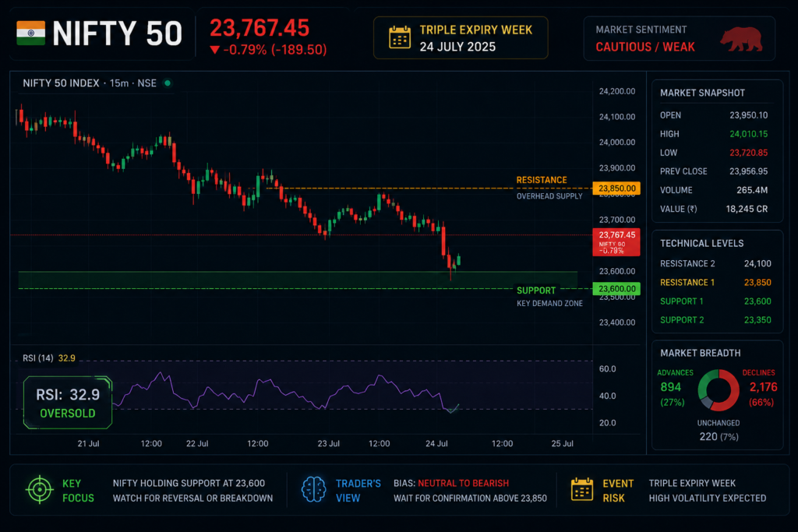
Task: Click the Low value 23,720.85
Action: click(748, 153)
